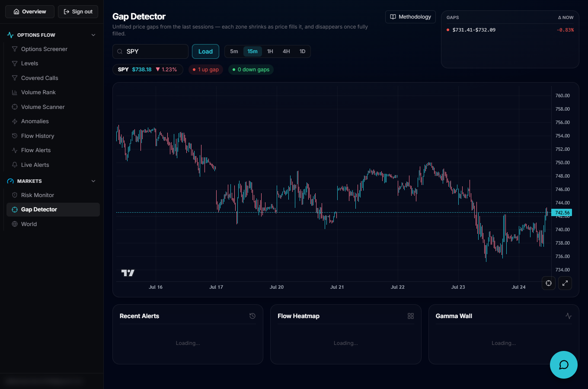Image resolution: width=588 pixels, height=389 pixels.
Task: Click the Gamma Wall activity icon
Action: pos(569,316)
